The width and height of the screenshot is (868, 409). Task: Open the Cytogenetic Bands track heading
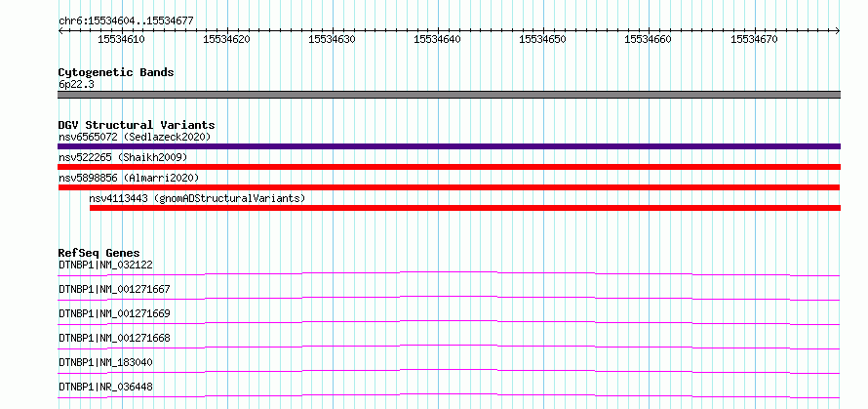(116, 72)
